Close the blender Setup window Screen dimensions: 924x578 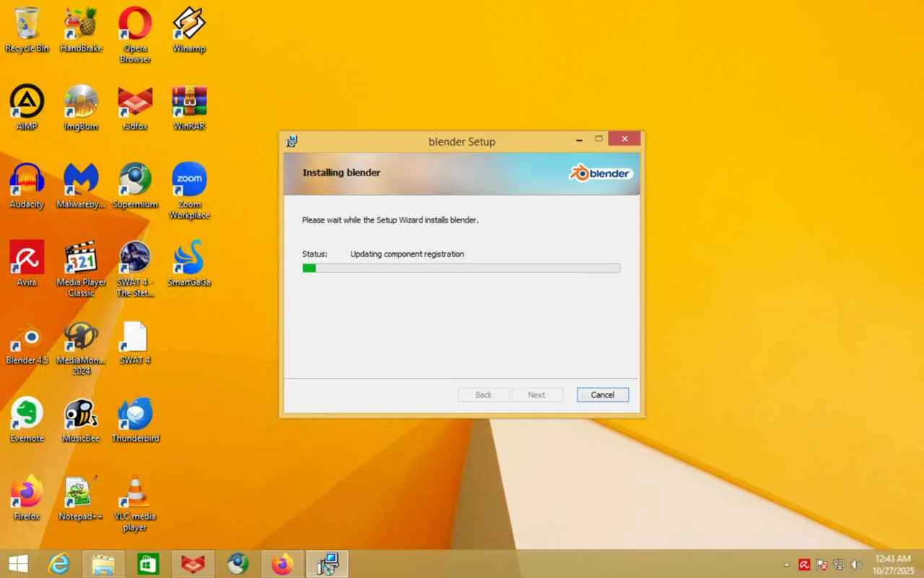(x=624, y=139)
